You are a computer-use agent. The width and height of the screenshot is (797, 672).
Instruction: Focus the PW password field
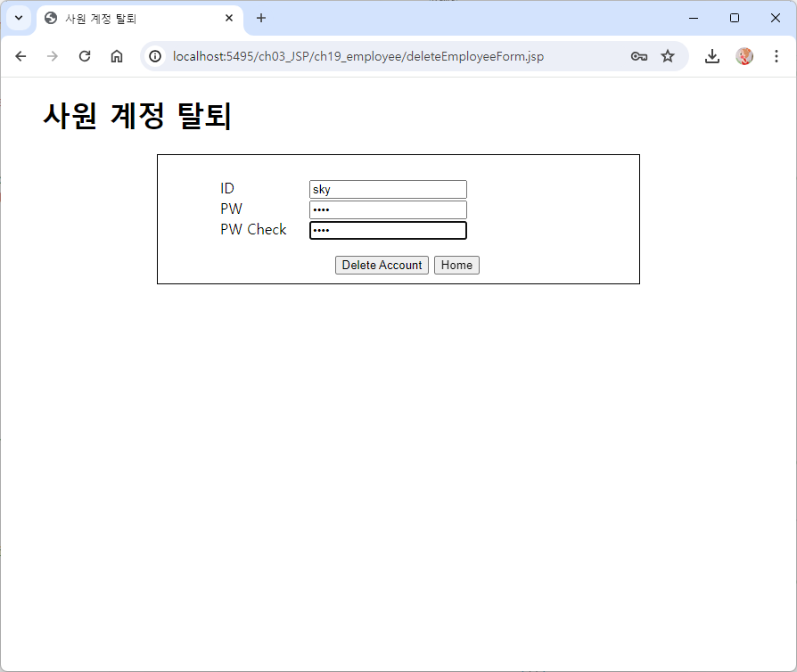[388, 209]
